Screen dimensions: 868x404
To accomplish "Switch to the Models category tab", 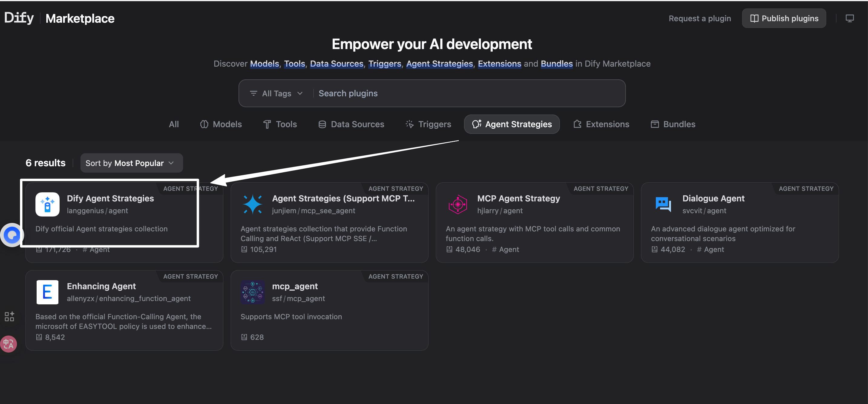I will (221, 124).
